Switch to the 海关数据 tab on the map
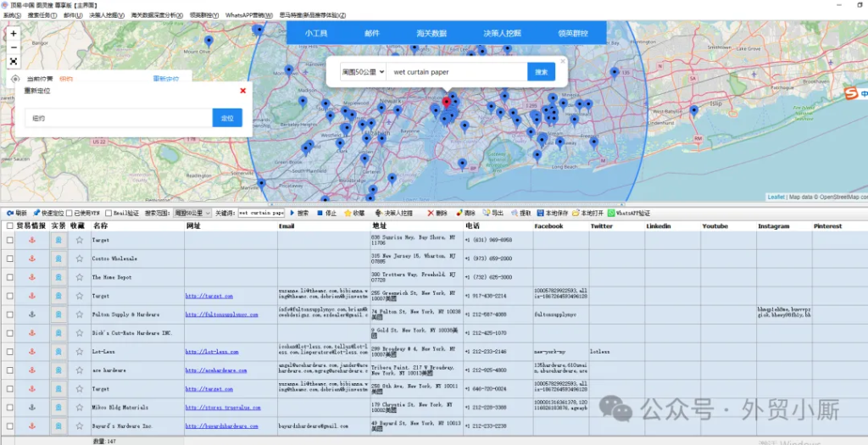Viewport: 868px width, 445px height. coord(431,33)
